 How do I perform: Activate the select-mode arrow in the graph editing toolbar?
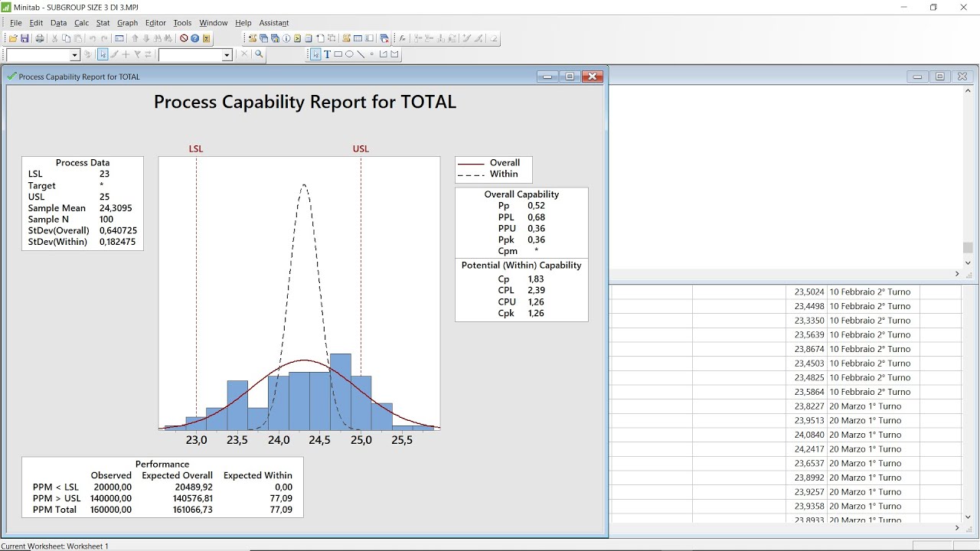coord(103,54)
